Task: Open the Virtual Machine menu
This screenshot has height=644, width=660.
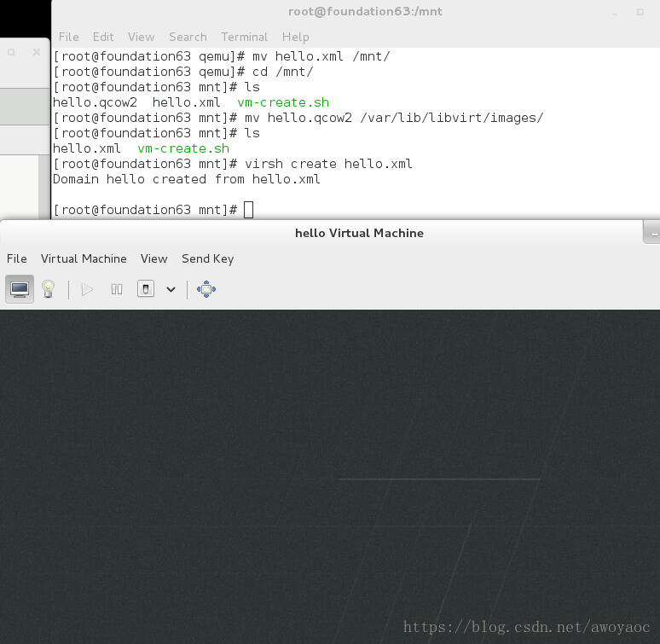Action: point(84,258)
